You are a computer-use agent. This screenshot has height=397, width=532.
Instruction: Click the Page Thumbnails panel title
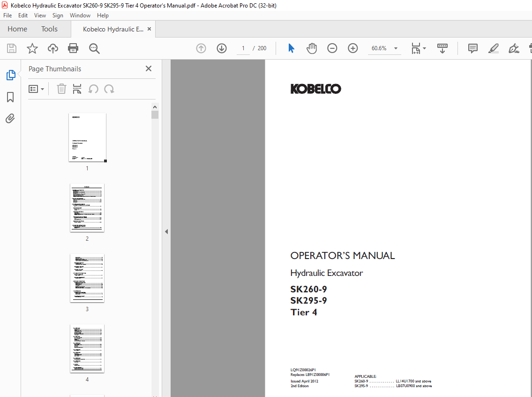point(55,69)
